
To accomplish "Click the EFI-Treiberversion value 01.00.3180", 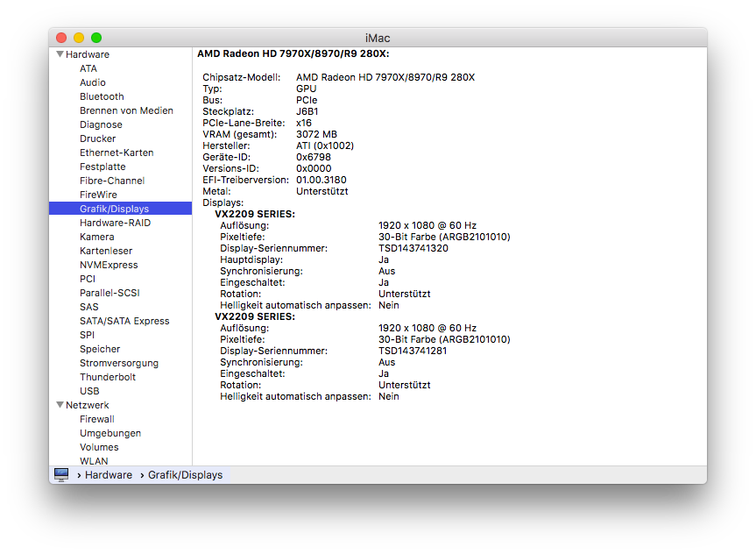I will click(x=321, y=180).
